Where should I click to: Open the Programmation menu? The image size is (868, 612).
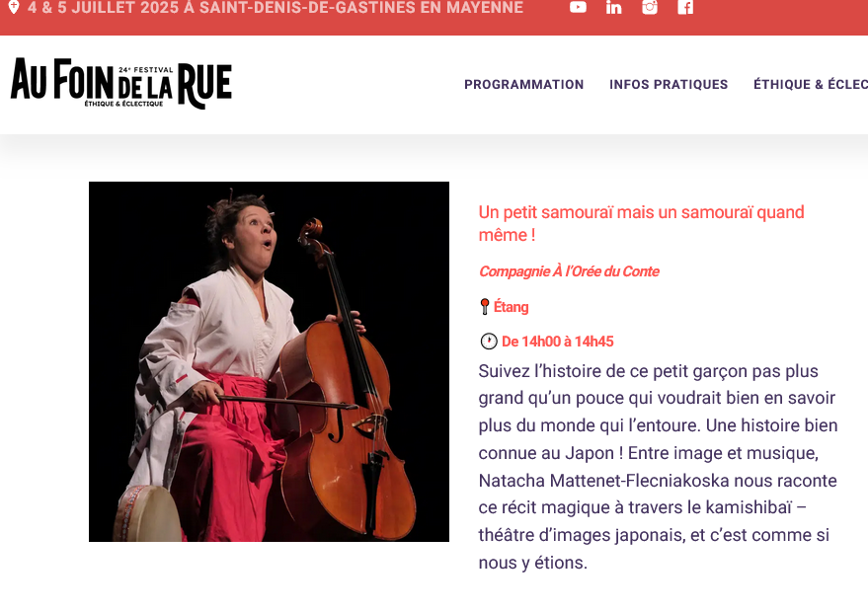pos(523,84)
